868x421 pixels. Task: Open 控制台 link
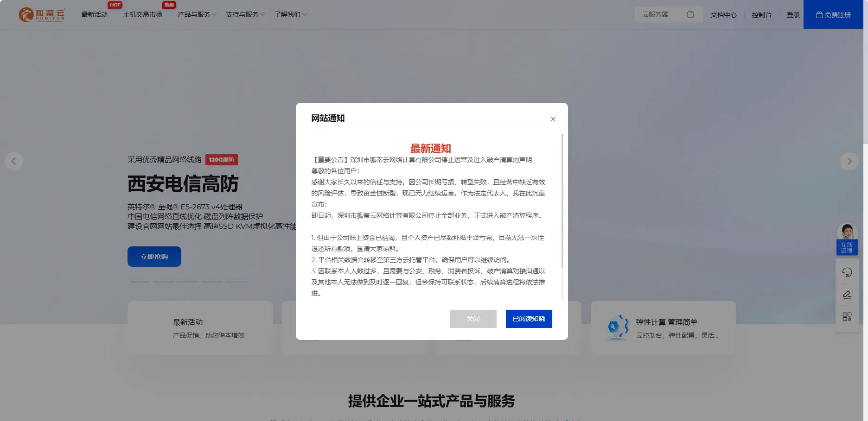(761, 15)
